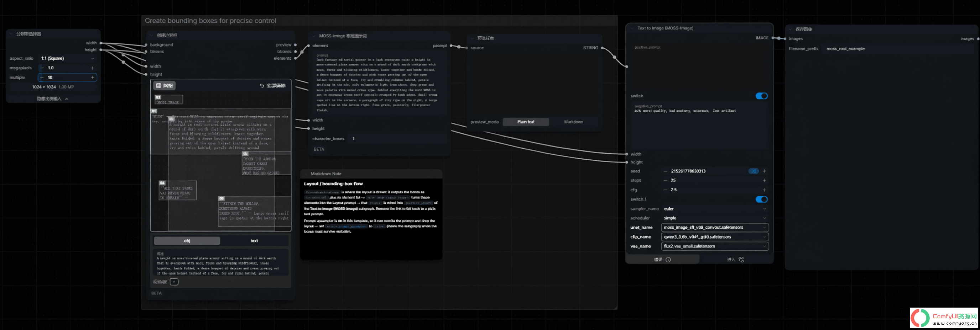This screenshot has height=330, width=980.
Task: Click the plus icon on the seed field
Action: [764, 171]
